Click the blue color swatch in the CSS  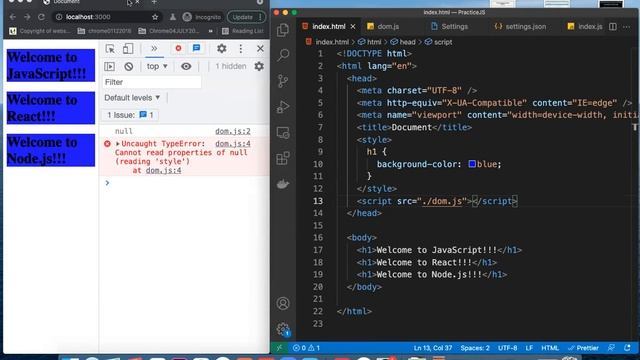click(x=472, y=164)
